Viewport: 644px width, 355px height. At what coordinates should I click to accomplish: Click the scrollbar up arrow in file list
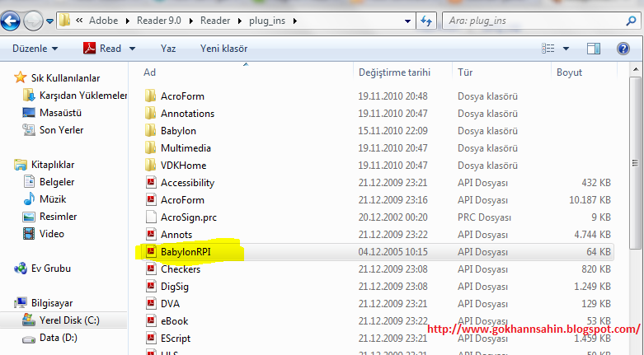636,69
